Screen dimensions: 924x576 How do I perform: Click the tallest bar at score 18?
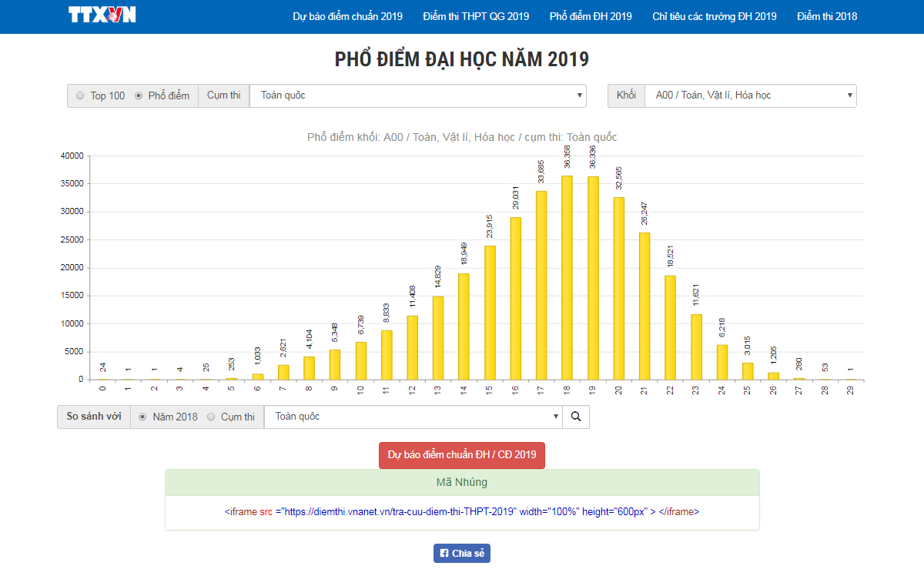(567, 277)
